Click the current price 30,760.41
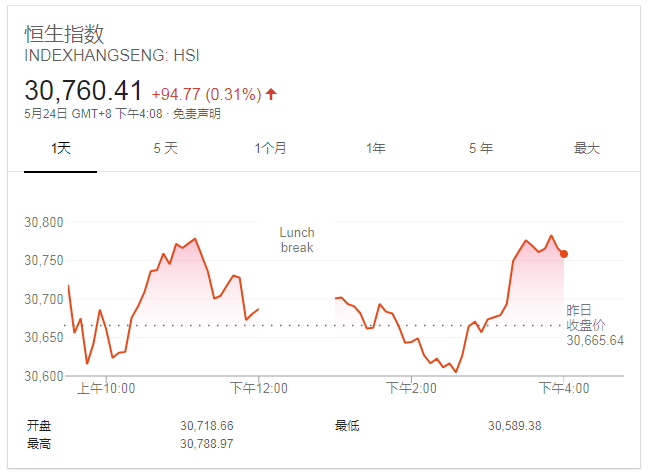Screen dimensions: 649x476 click(83, 91)
